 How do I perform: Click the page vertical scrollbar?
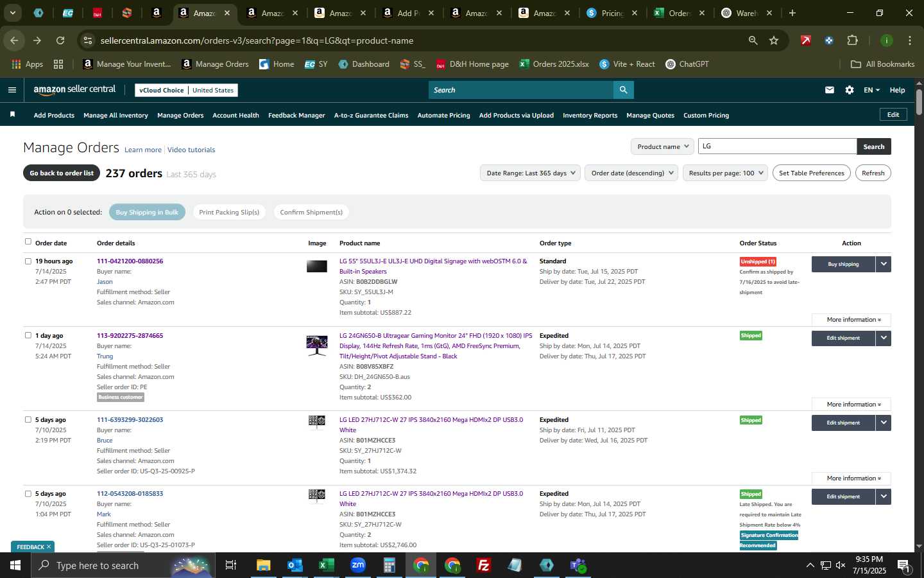click(919, 101)
